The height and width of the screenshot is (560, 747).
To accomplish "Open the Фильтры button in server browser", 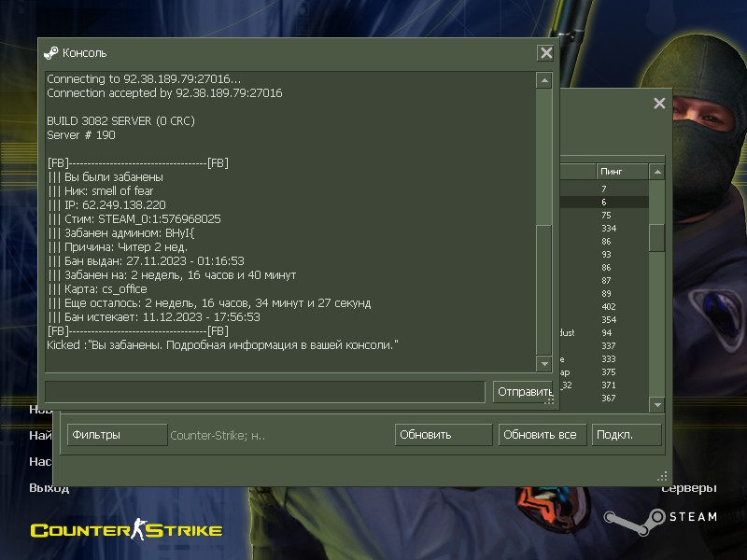I will 118,435.
